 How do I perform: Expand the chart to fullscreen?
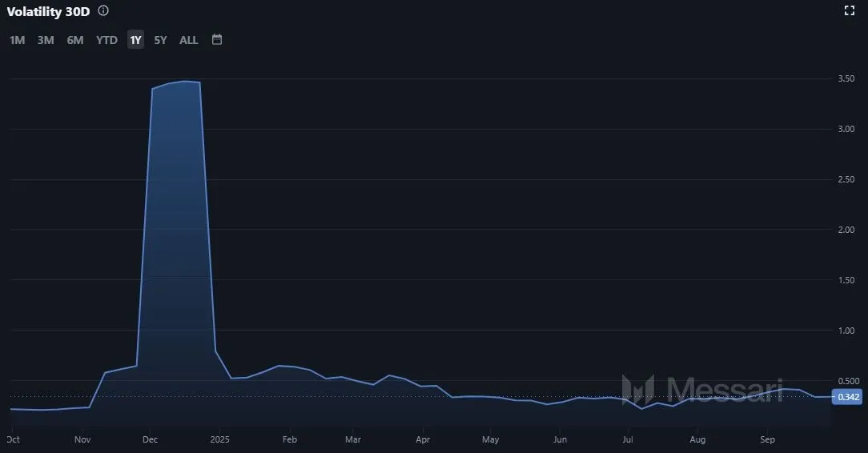[x=850, y=10]
